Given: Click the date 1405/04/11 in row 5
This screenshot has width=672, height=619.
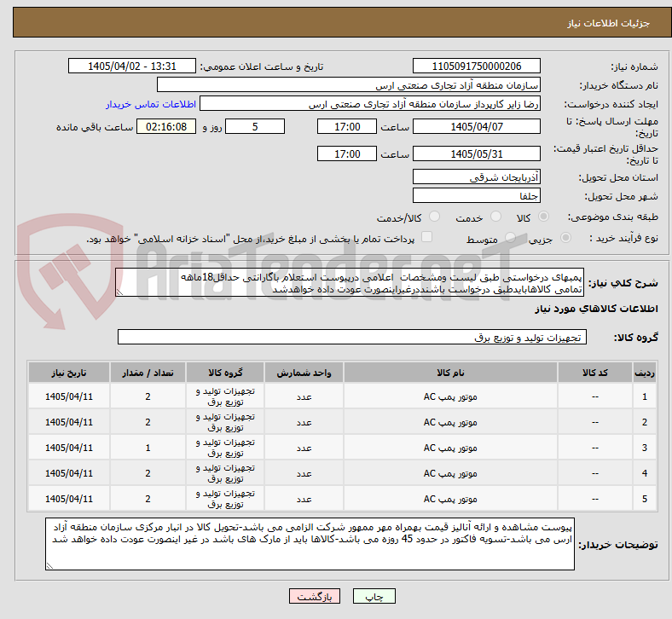Looking at the screenshot, I should [x=69, y=499].
